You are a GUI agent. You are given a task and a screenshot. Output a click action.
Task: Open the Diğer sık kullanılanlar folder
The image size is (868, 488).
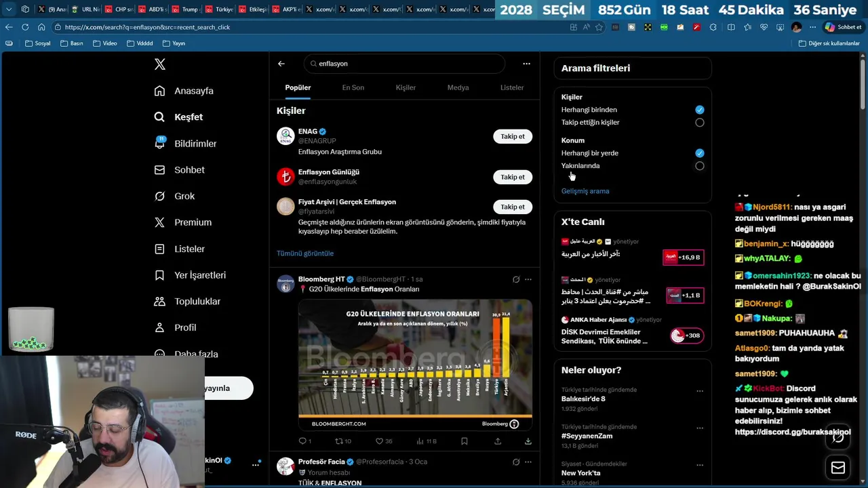(829, 43)
